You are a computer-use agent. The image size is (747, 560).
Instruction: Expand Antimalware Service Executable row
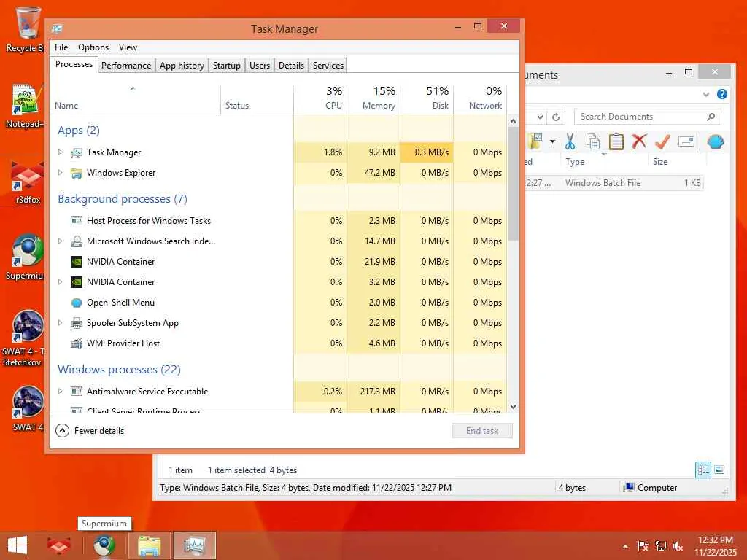[x=60, y=392]
